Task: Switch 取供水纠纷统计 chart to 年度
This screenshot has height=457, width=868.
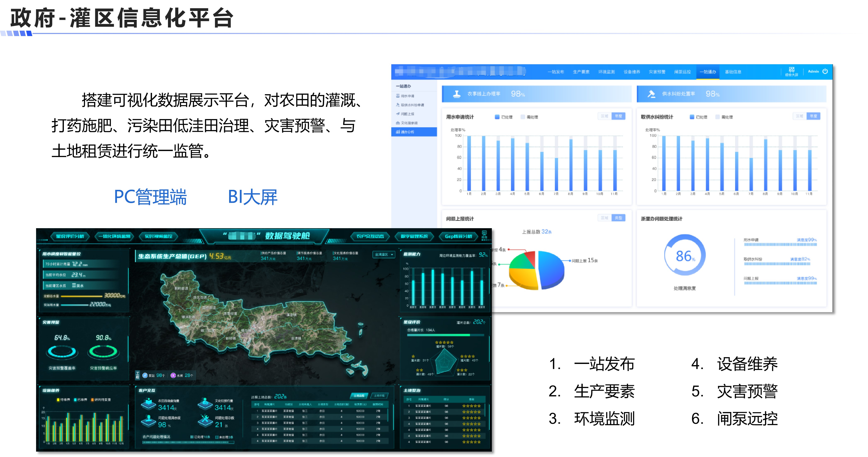Action: click(813, 116)
